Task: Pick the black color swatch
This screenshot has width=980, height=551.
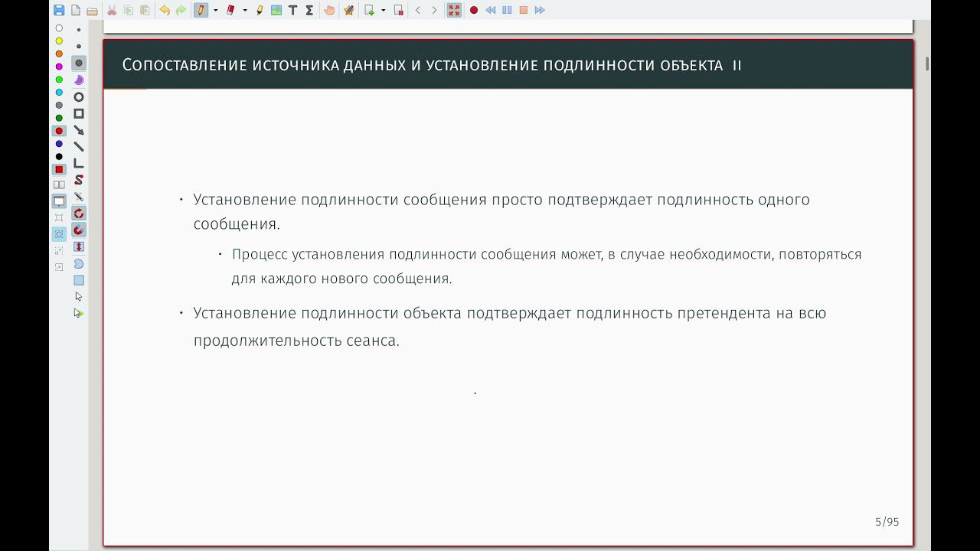Action: pyautogui.click(x=59, y=157)
